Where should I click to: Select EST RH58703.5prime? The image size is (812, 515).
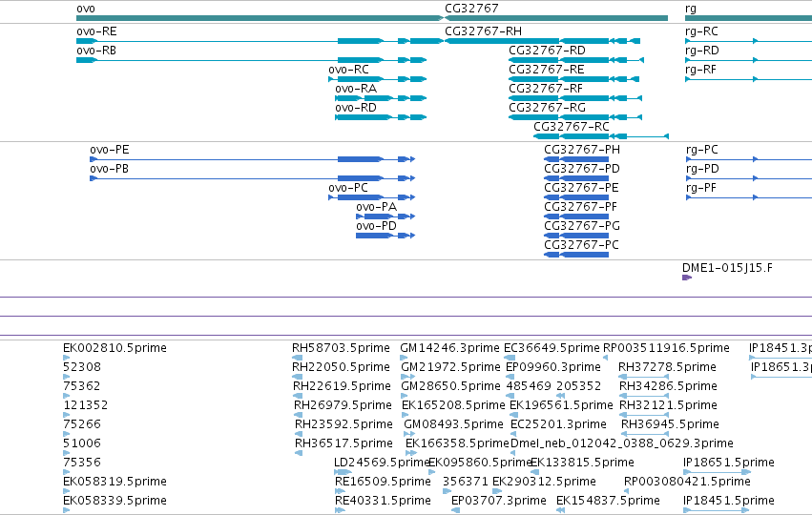pos(341,348)
